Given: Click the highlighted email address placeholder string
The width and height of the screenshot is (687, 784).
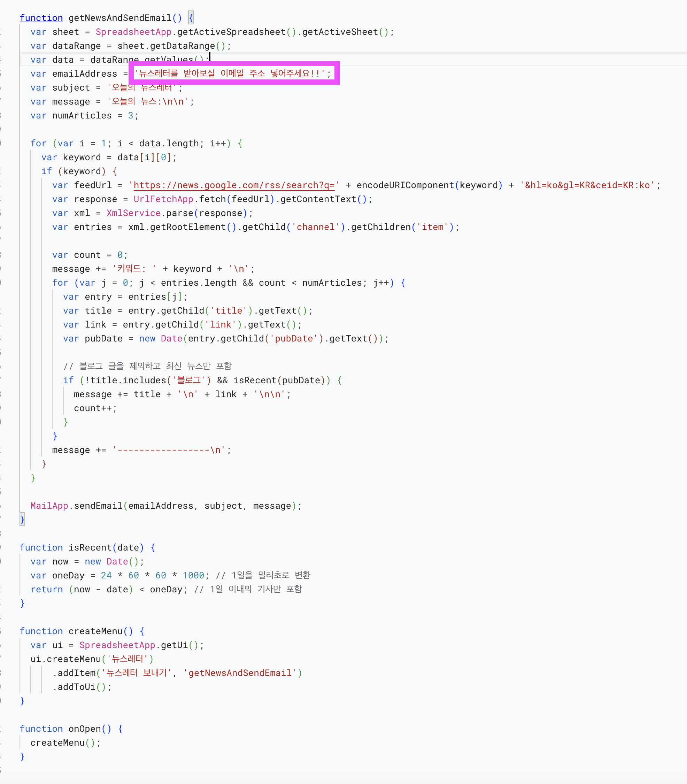Looking at the screenshot, I should point(230,73).
